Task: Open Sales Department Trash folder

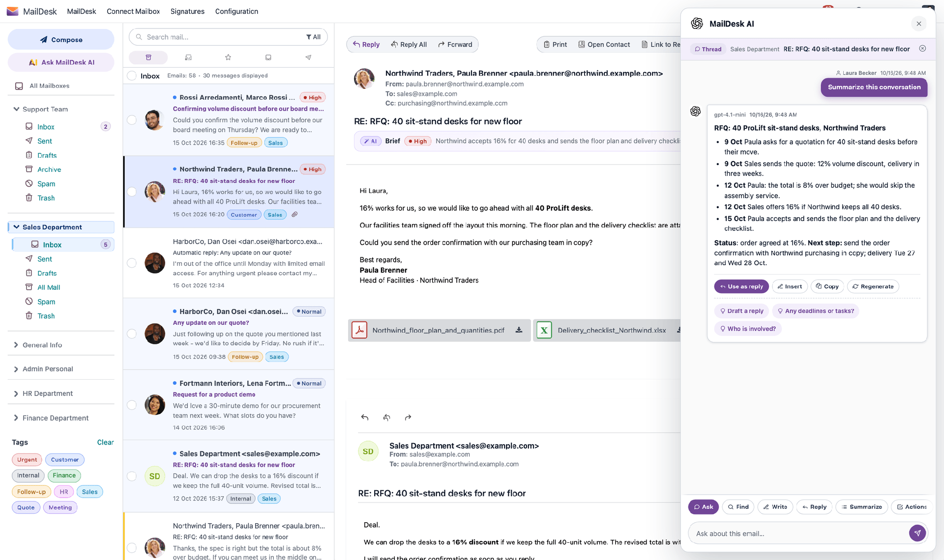Action: click(x=46, y=316)
